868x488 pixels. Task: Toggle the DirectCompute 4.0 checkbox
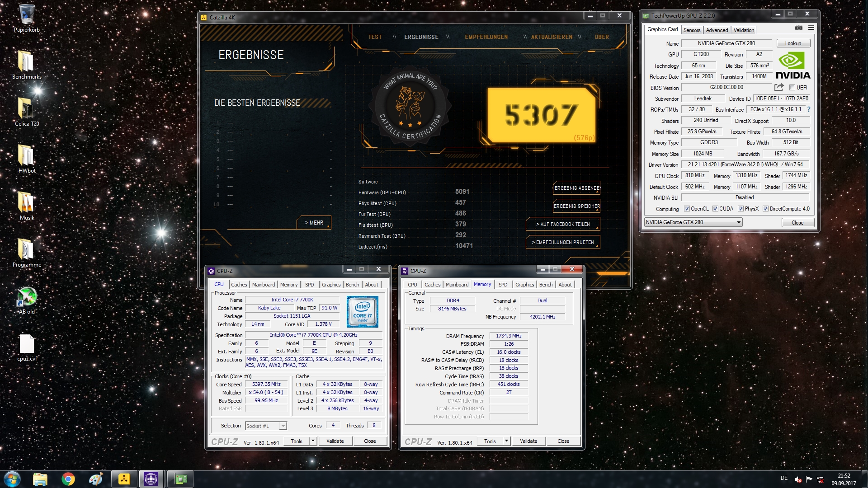point(765,209)
